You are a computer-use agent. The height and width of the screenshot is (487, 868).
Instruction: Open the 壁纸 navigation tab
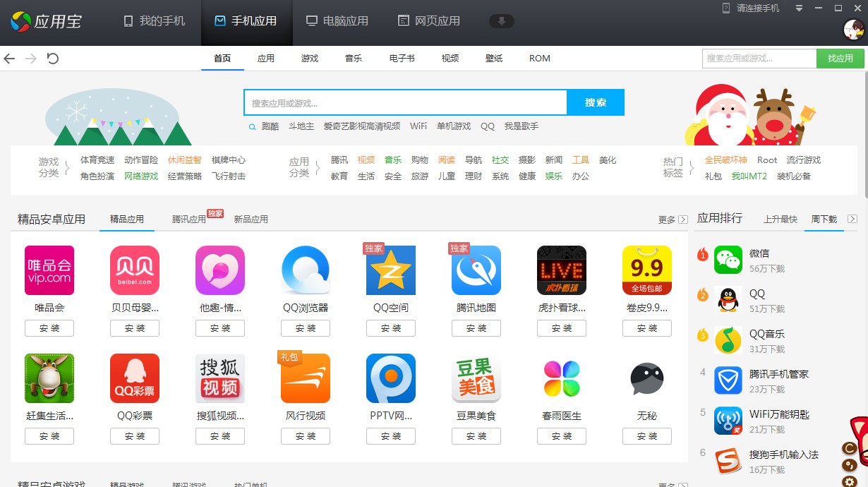point(495,59)
